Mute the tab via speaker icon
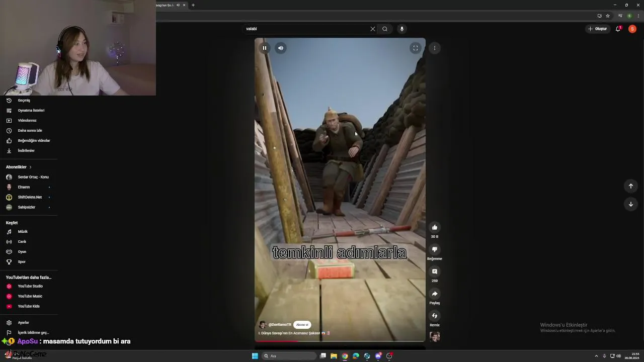The width and height of the screenshot is (644, 362). (178, 5)
